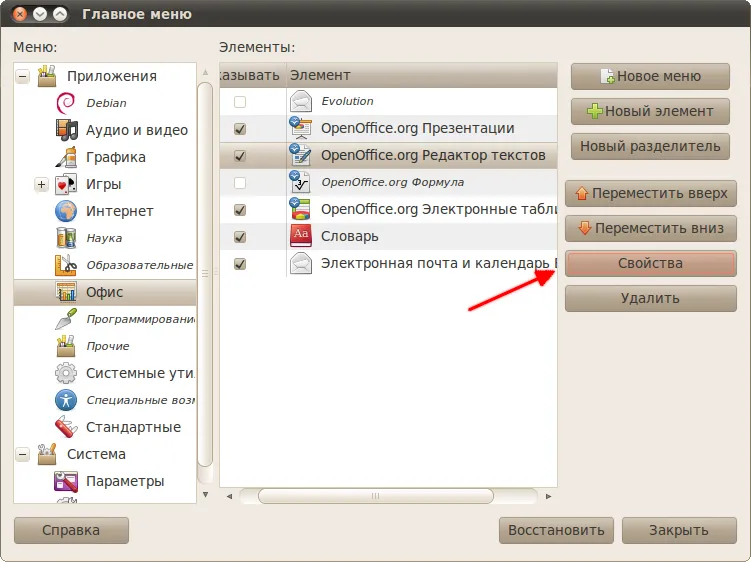Select the Интернет label in menu tree

[x=120, y=211]
